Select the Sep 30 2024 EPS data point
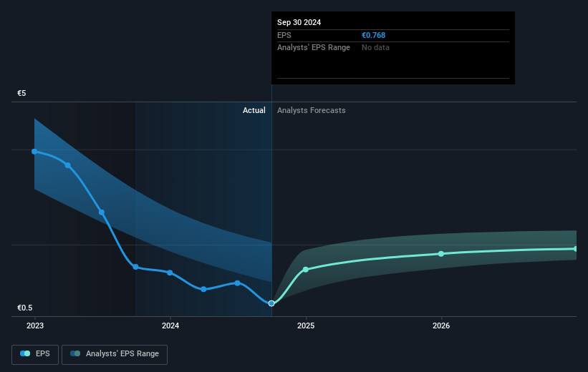 [x=271, y=303]
